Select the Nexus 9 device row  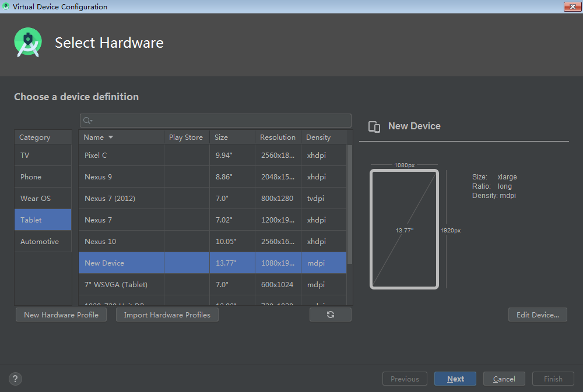(213, 177)
